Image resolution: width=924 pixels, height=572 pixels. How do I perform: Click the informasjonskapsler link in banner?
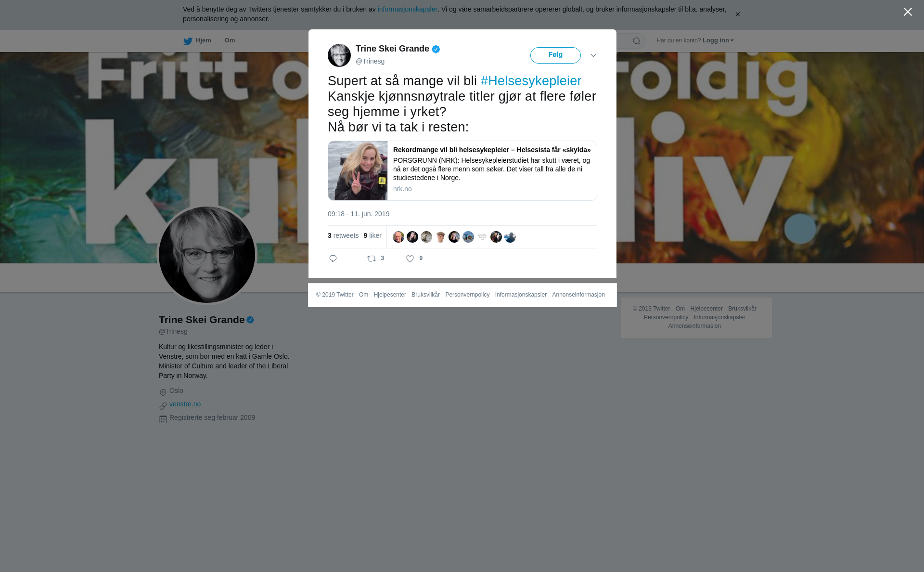[407, 9]
